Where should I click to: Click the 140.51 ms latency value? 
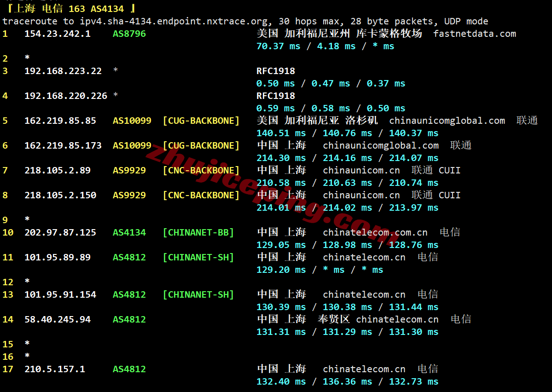pos(281,133)
